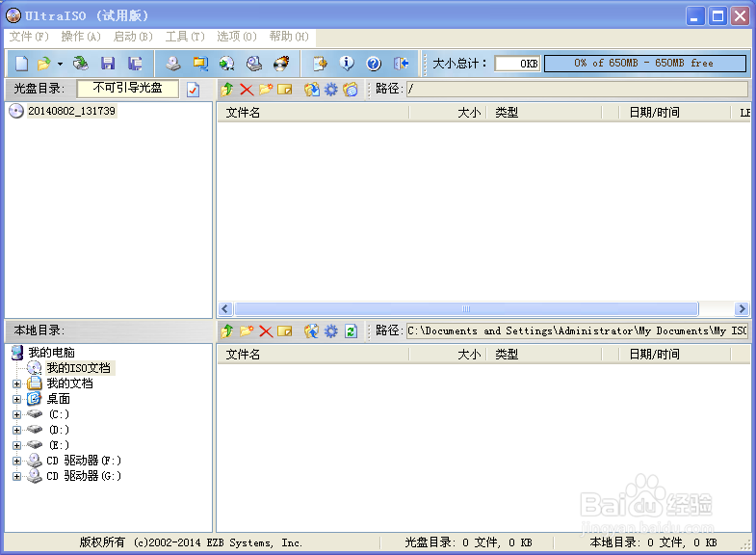
Task: Select disc node 20140802_131739
Action: tap(71, 111)
